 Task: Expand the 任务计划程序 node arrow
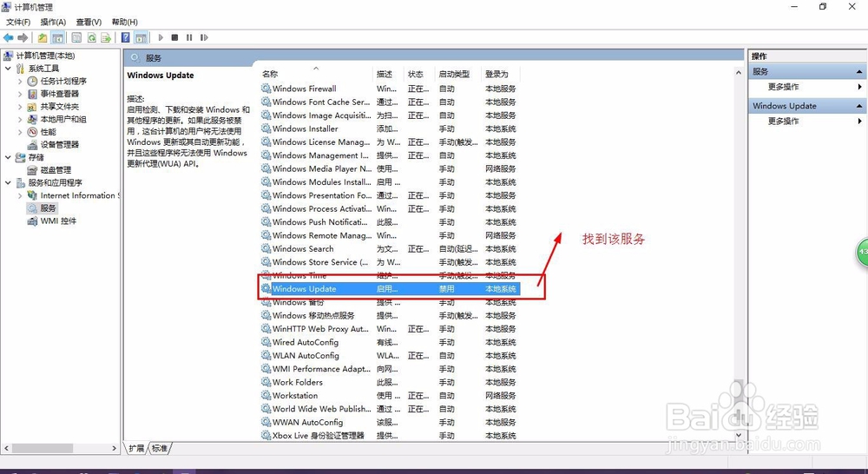coord(20,82)
